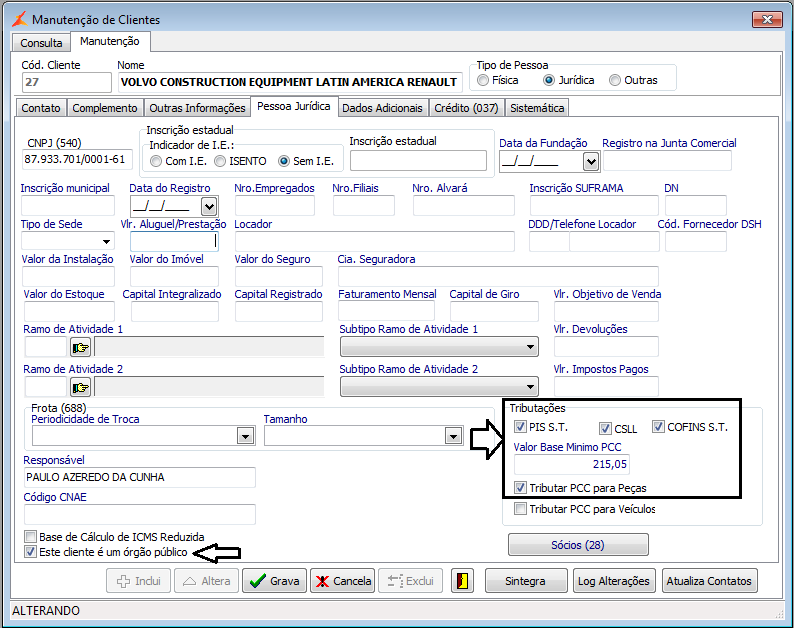The image size is (794, 628).
Task: Toggle the PIS S.T. checkbox
Action: coord(520,427)
